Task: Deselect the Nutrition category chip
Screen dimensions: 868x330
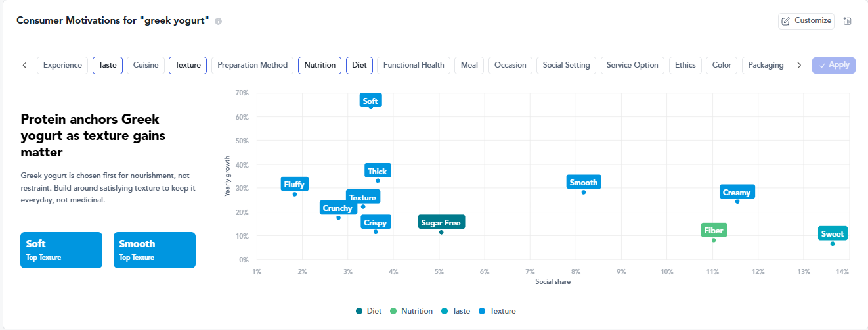Action: click(x=320, y=65)
